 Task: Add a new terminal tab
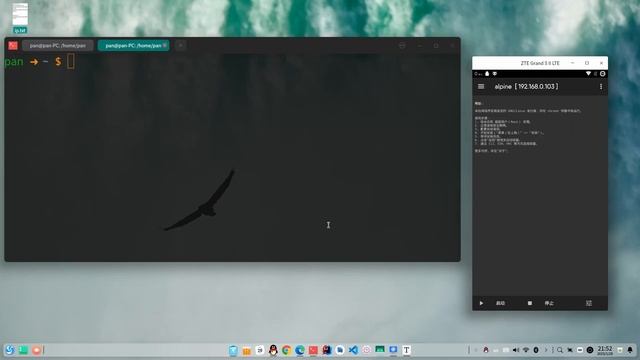(180, 45)
